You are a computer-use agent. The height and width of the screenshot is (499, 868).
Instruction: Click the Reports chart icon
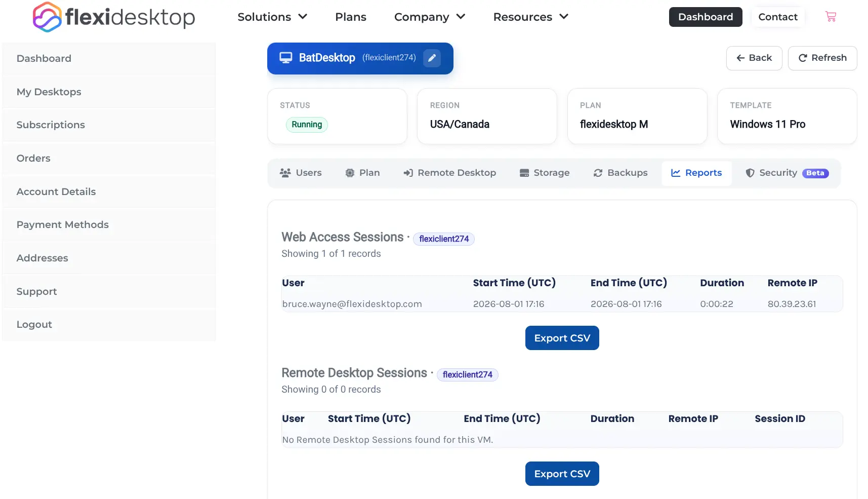[x=676, y=173]
